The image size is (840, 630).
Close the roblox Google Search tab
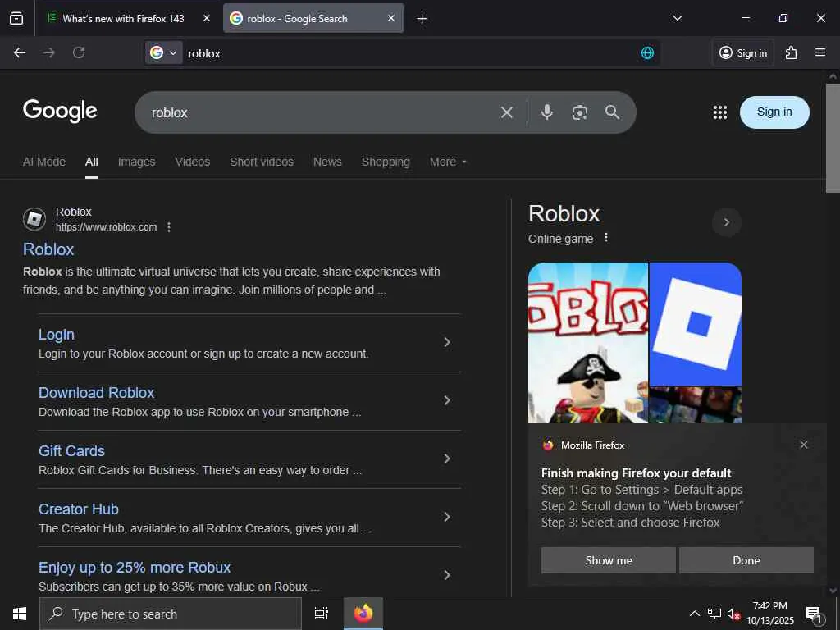click(x=391, y=18)
